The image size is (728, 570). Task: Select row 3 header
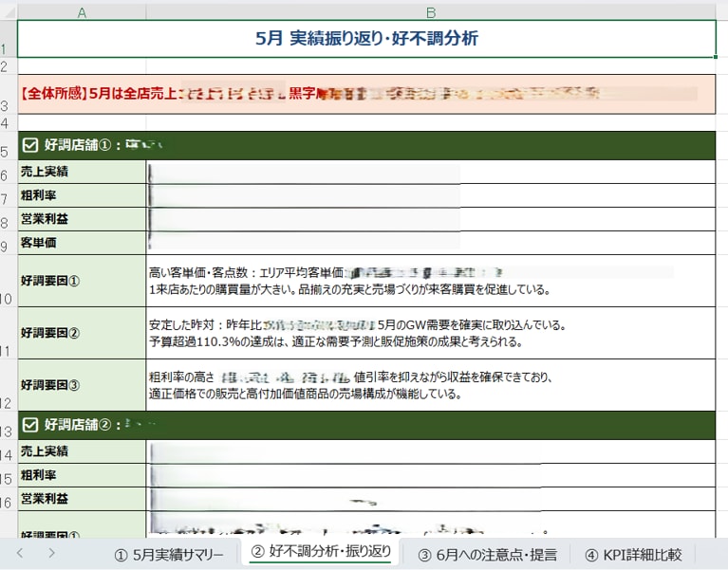9,94
